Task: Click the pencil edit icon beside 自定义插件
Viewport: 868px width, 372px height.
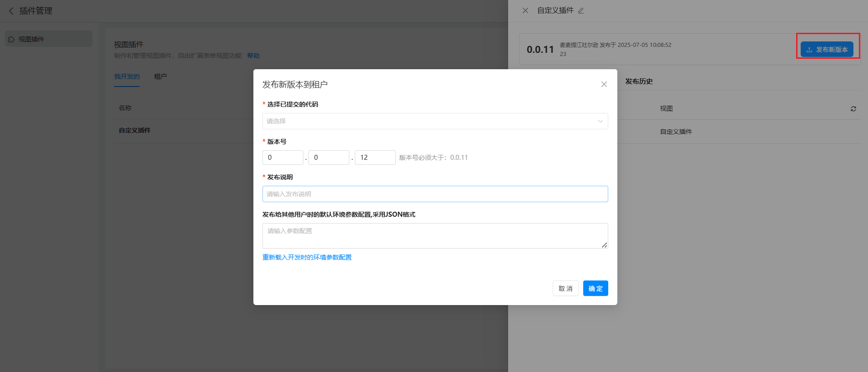Action: coord(581,11)
